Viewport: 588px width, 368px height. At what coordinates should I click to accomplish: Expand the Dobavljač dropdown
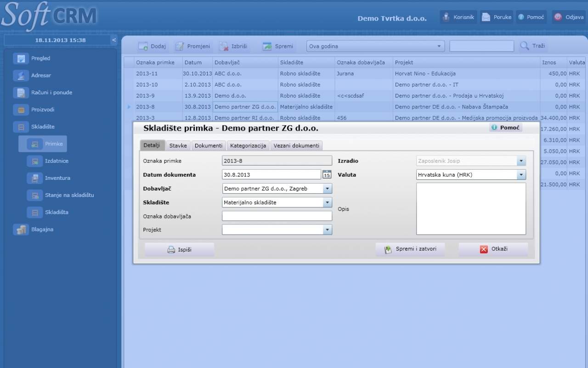tap(327, 189)
